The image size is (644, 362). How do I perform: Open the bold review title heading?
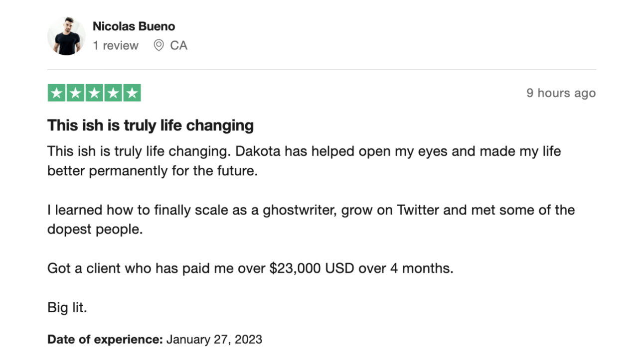tap(150, 125)
